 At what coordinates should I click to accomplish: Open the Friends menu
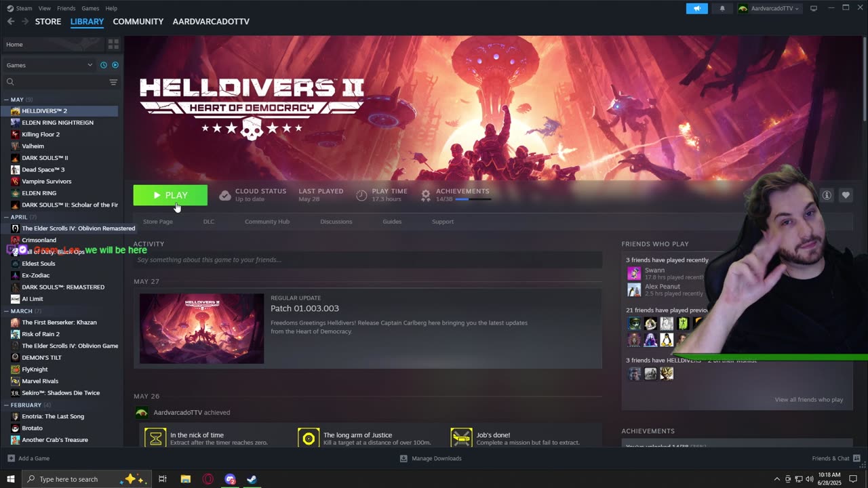tap(66, 8)
